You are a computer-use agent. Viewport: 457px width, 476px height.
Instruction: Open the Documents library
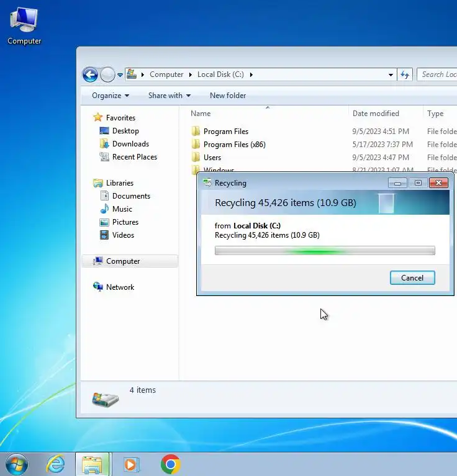(x=131, y=196)
